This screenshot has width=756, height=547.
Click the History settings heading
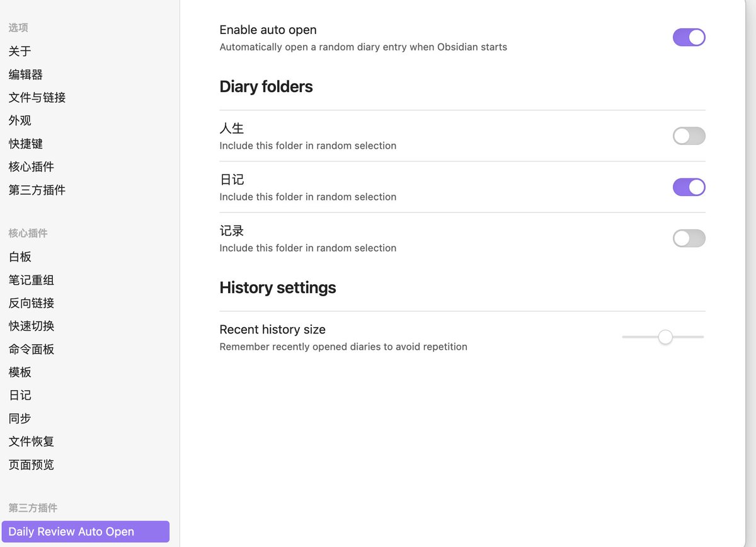[278, 287]
